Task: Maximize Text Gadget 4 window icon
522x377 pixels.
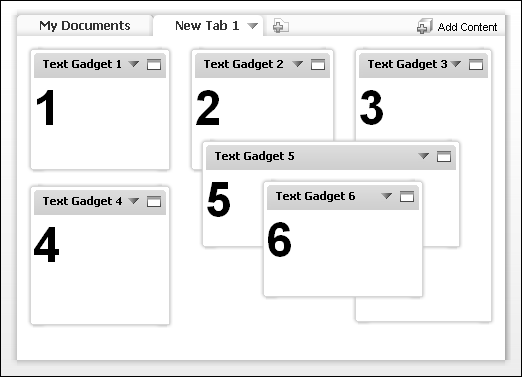Action: click(154, 201)
